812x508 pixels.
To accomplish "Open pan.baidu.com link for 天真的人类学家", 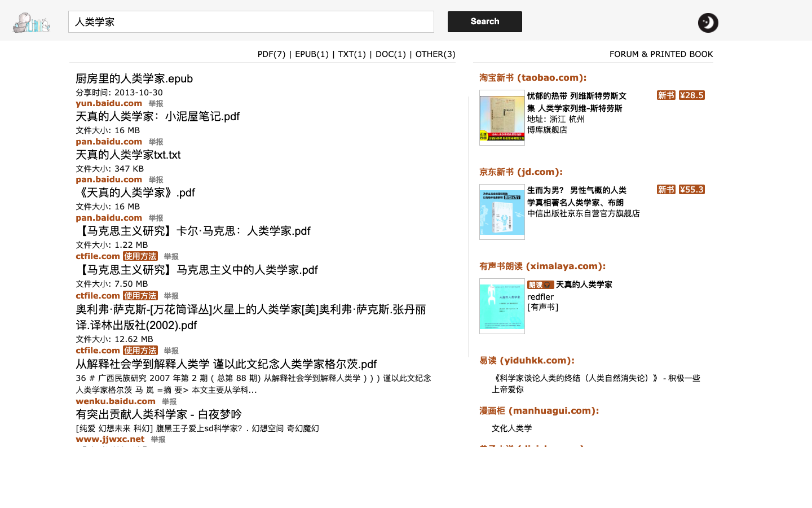I will 109,141.
